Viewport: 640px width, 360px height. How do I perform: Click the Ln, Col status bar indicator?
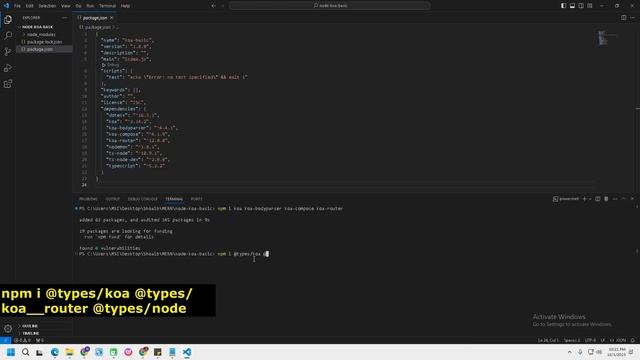pos(548,340)
